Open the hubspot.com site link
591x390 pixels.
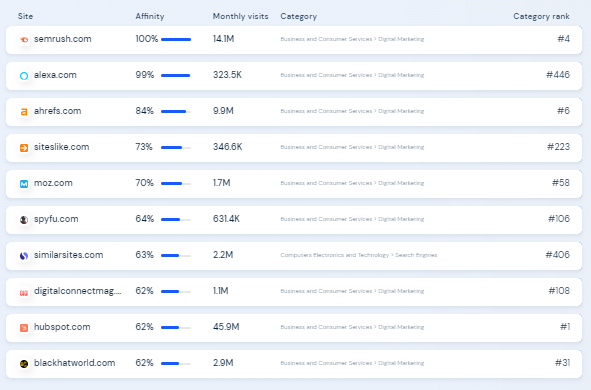pyautogui.click(x=62, y=327)
